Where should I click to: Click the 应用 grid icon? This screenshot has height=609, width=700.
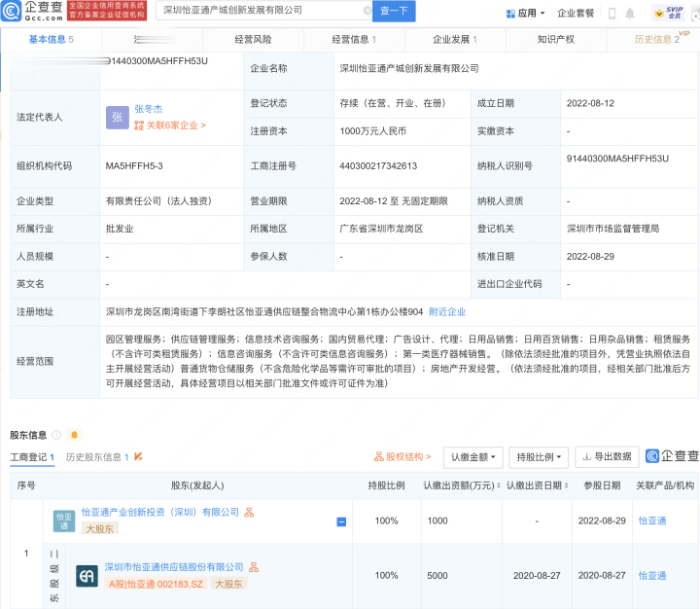(510, 14)
